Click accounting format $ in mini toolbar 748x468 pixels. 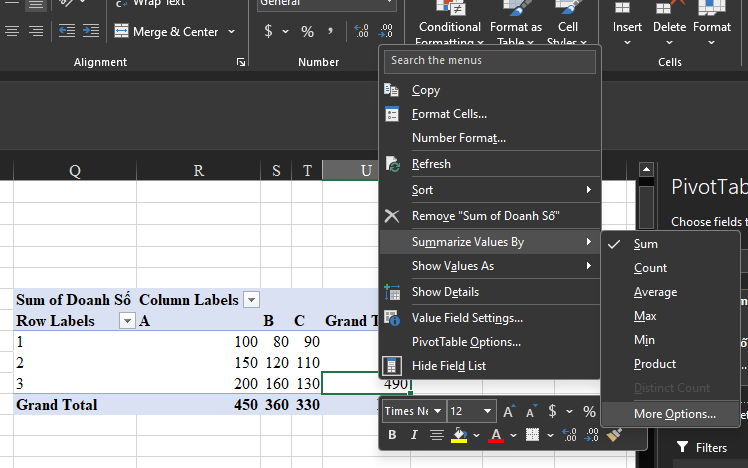click(x=552, y=411)
